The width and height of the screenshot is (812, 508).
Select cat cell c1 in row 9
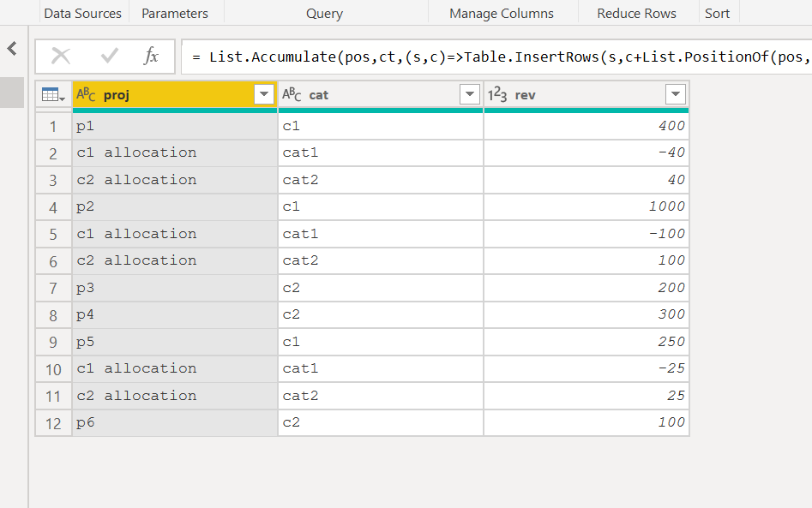pyautogui.click(x=381, y=342)
